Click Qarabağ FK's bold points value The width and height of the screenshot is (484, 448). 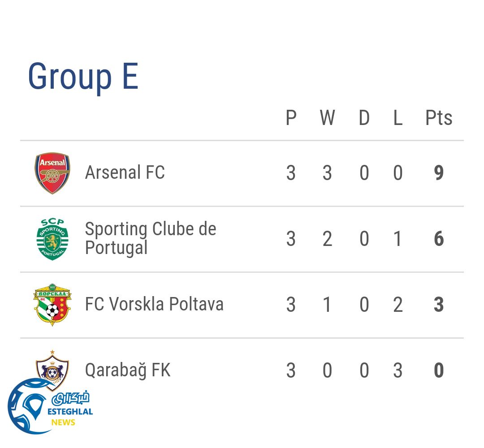coord(439,371)
